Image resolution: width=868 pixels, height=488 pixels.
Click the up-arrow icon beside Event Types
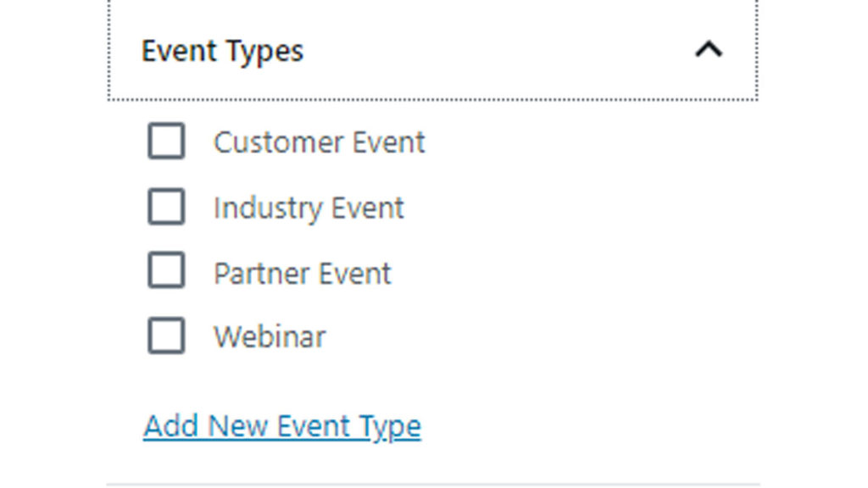pyautogui.click(x=709, y=51)
